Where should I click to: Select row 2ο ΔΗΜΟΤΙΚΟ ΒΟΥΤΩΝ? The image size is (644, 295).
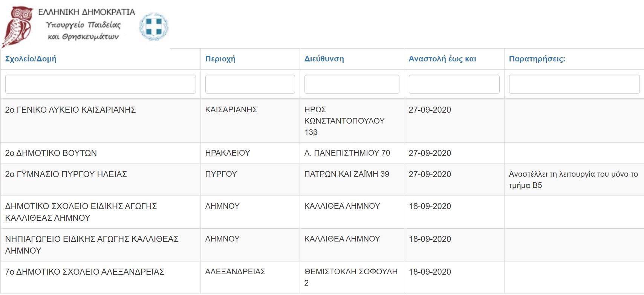coord(51,153)
